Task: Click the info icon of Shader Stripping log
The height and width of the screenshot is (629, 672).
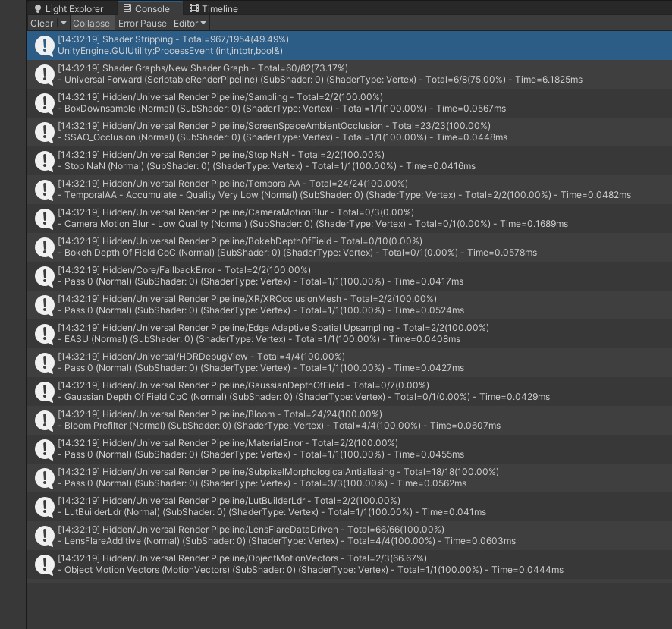Action: click(45, 46)
